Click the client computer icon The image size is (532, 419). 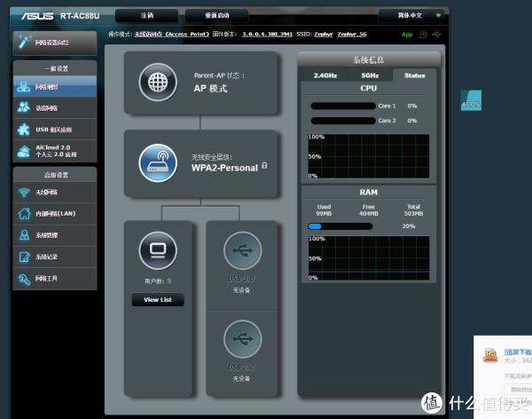pos(158,250)
